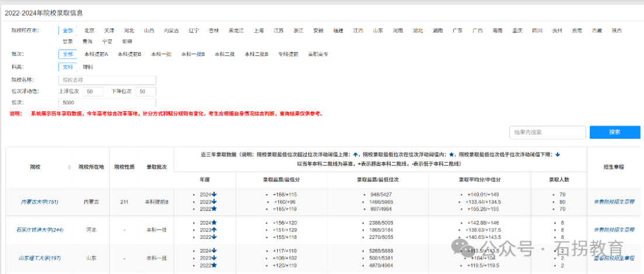The height and width of the screenshot is (274, 644).
Task: Select 上海 location filter
Action: (x=259, y=31)
